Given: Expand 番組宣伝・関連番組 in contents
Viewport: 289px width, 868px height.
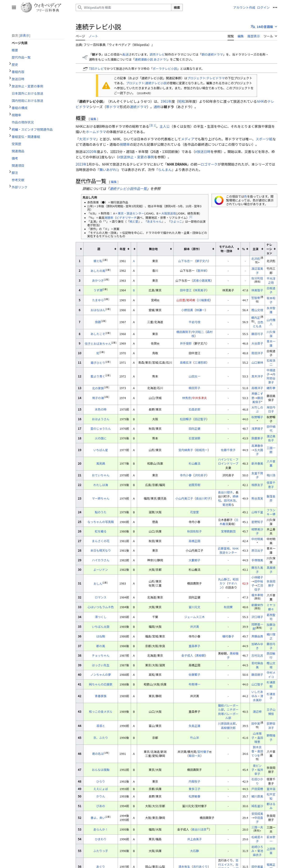Looking at the screenshot, I should pos(10,136).
